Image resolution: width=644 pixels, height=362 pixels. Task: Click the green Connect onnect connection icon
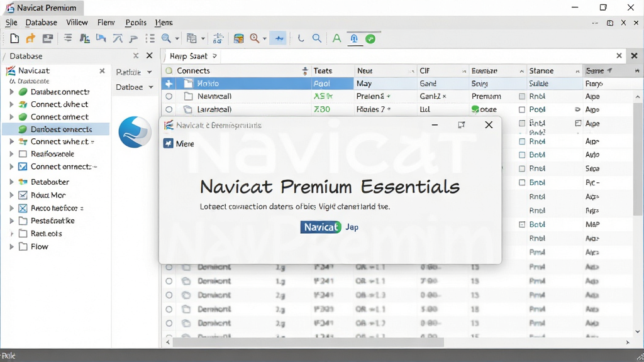click(23, 117)
